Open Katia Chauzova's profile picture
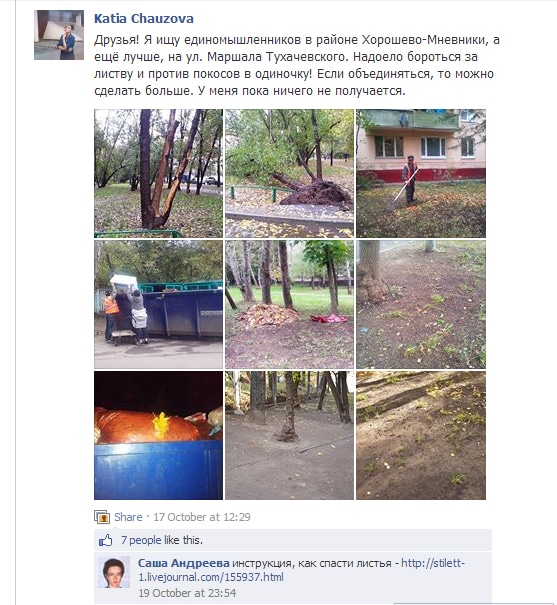557x605 pixels. pos(59,35)
